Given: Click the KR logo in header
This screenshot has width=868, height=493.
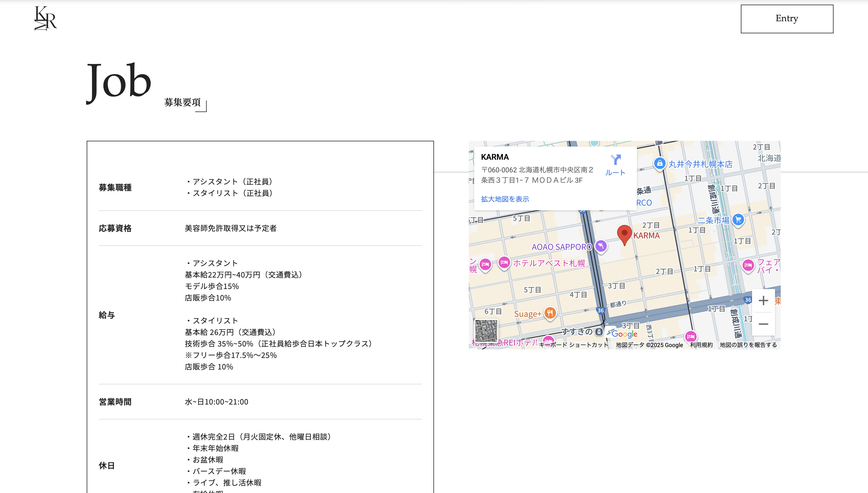Looking at the screenshot, I should click(x=45, y=19).
